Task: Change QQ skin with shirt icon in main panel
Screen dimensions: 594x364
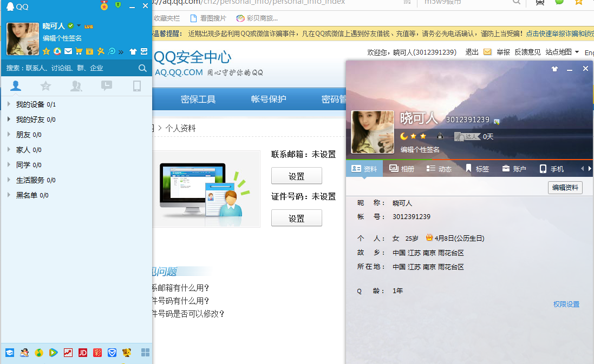Action: pyautogui.click(x=133, y=51)
